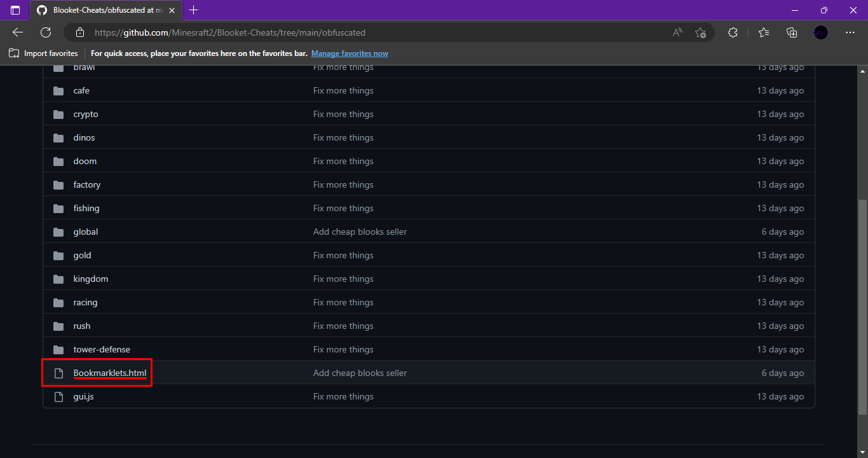Click the scrollbar up arrow
Screen dimensions: 868x458
click(862, 71)
